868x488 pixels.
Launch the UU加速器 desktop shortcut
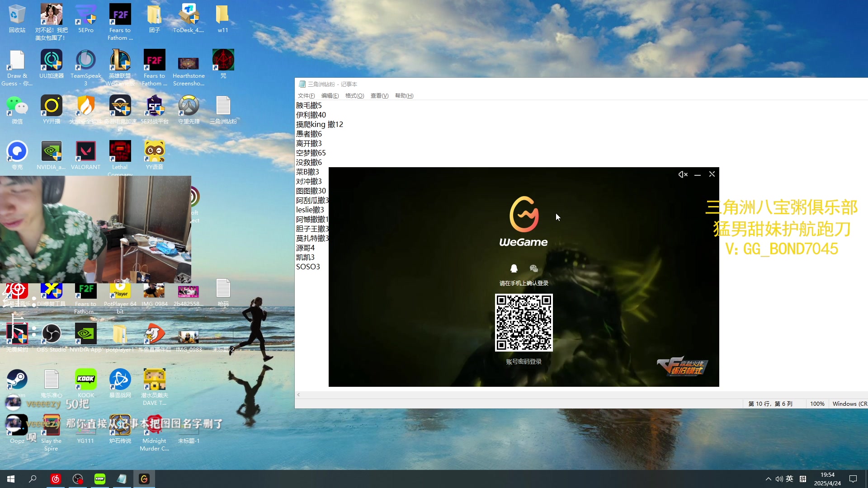(52, 64)
